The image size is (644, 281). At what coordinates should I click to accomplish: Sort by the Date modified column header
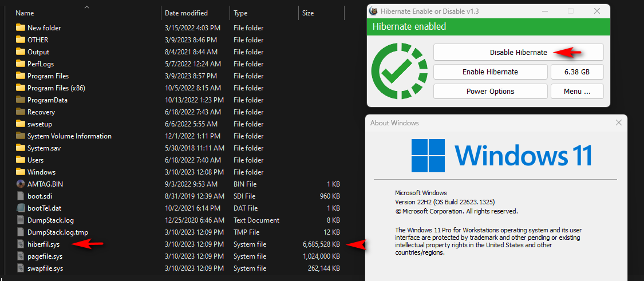tap(186, 13)
